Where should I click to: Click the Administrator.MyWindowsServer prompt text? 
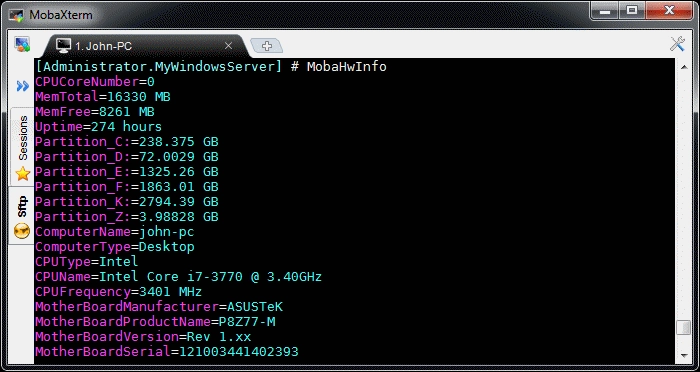tap(159, 67)
